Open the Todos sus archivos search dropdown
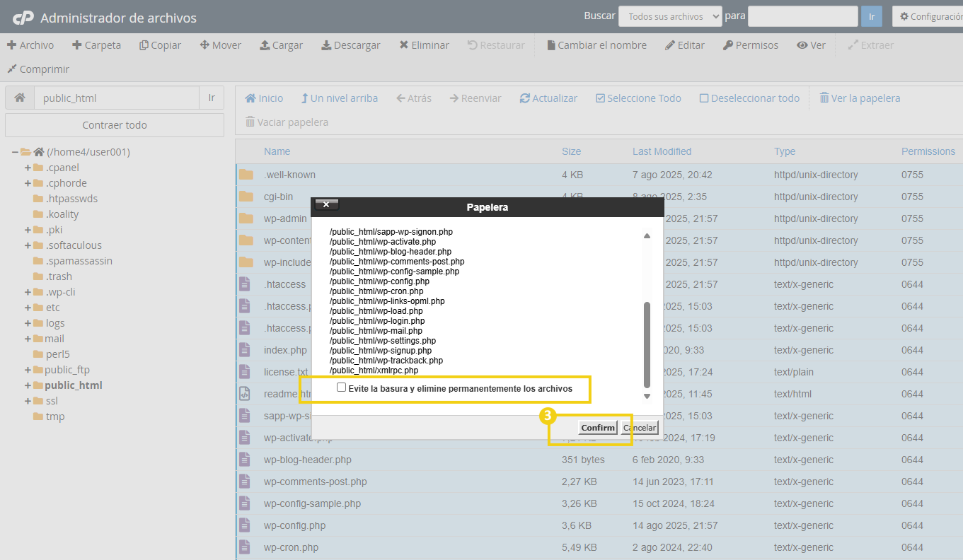The image size is (963, 560). [669, 16]
